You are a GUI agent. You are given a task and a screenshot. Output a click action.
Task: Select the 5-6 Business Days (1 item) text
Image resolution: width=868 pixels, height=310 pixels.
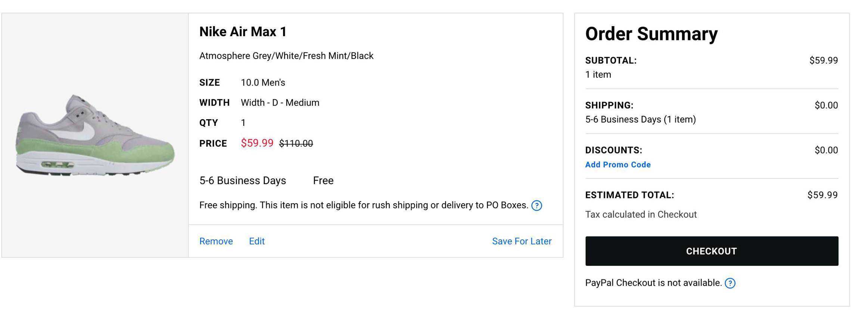tap(641, 120)
